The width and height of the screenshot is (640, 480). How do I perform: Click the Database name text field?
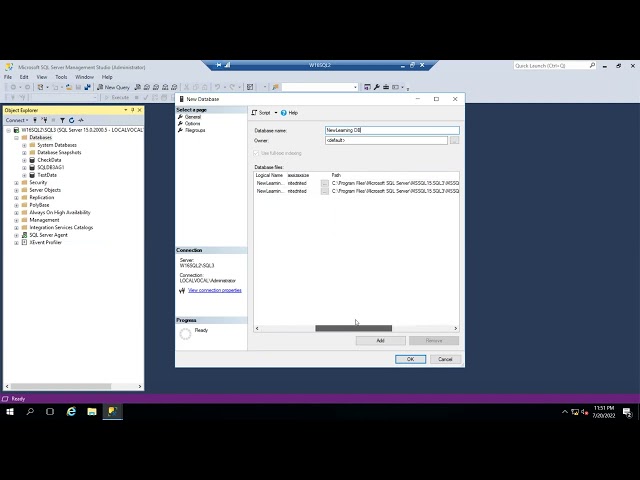coord(392,130)
